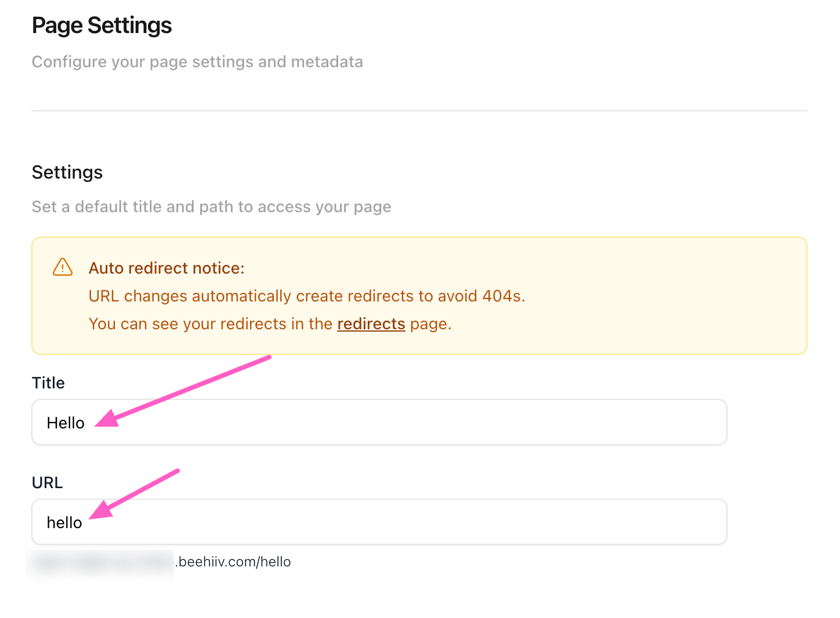Open the redirects page link
Screen dimensions: 840x618
tap(371, 323)
